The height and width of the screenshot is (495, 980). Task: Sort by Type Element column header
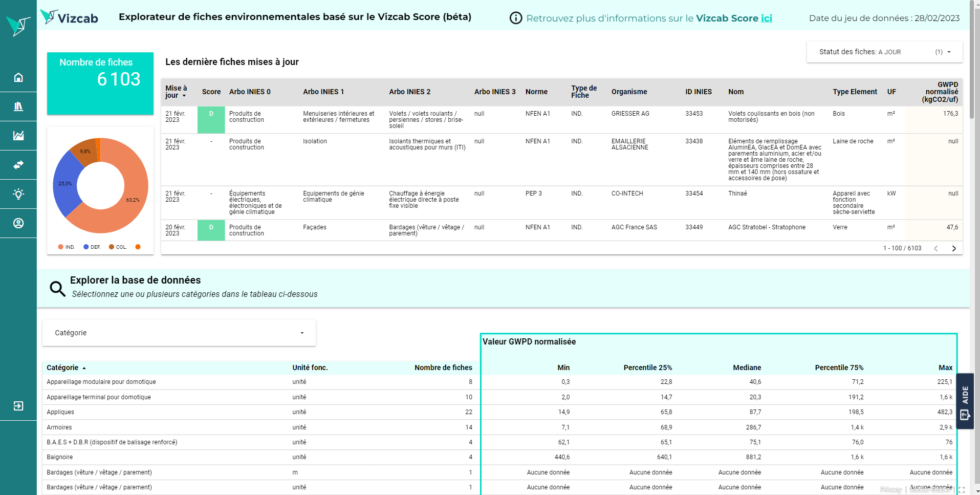(855, 92)
